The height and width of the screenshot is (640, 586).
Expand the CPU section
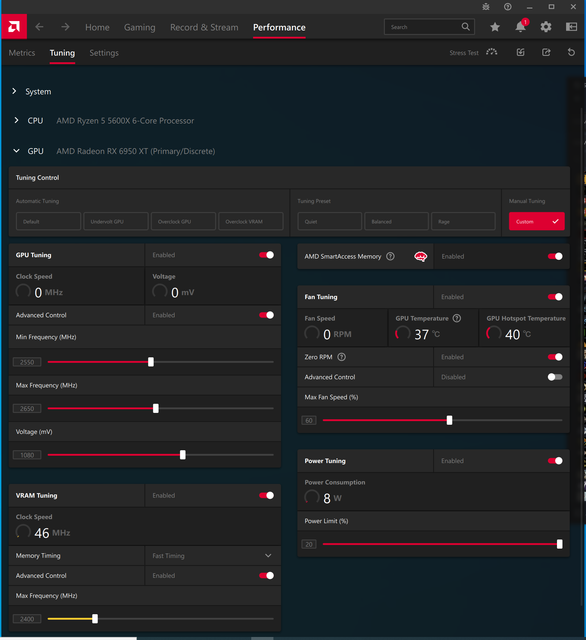(x=16, y=120)
